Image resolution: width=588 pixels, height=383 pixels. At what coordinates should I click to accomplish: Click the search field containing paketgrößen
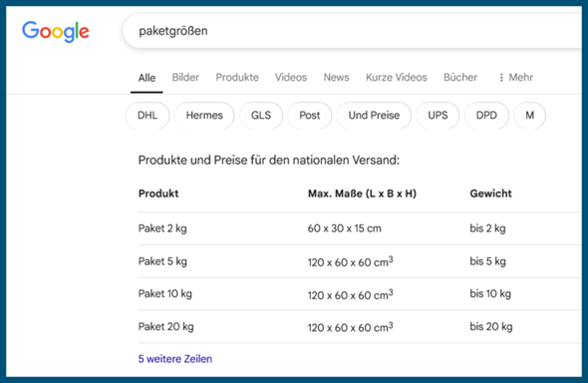(353, 31)
